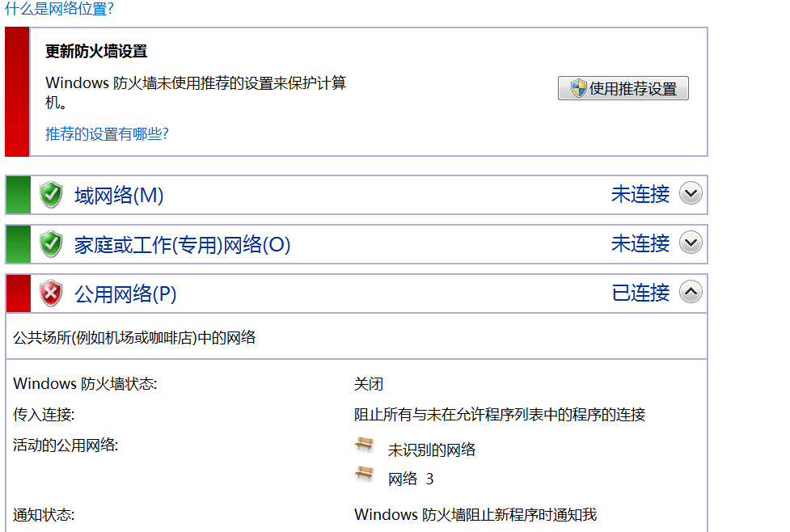This screenshot has height=532, width=790.
Task: Click the bench icon next to 网络 3
Action: (364, 474)
